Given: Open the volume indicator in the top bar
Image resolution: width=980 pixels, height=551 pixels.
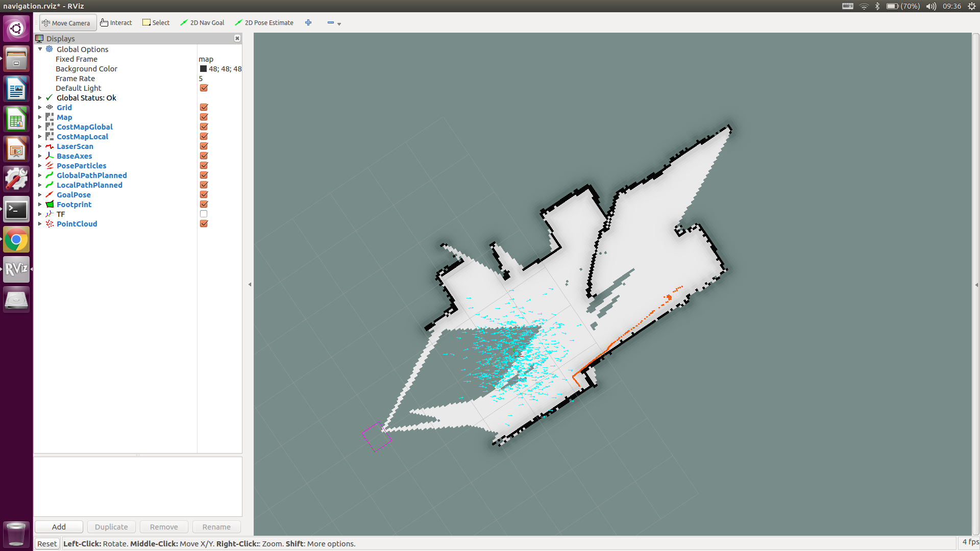Looking at the screenshot, I should click(x=931, y=6).
